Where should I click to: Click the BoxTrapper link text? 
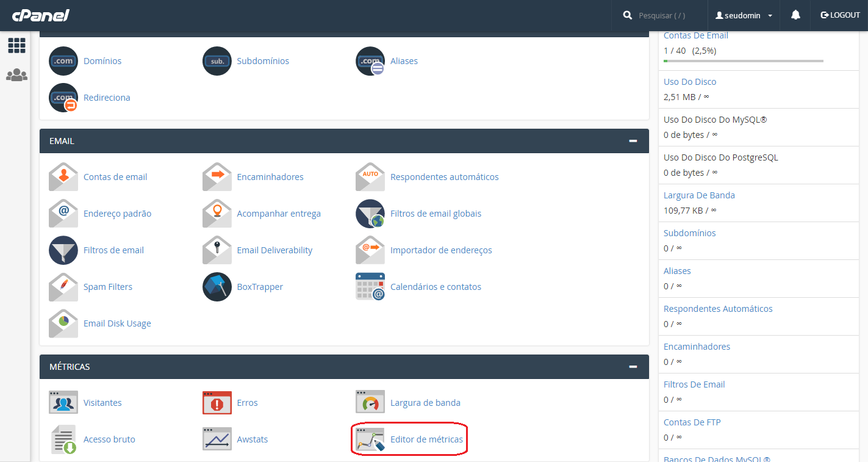[x=260, y=287]
